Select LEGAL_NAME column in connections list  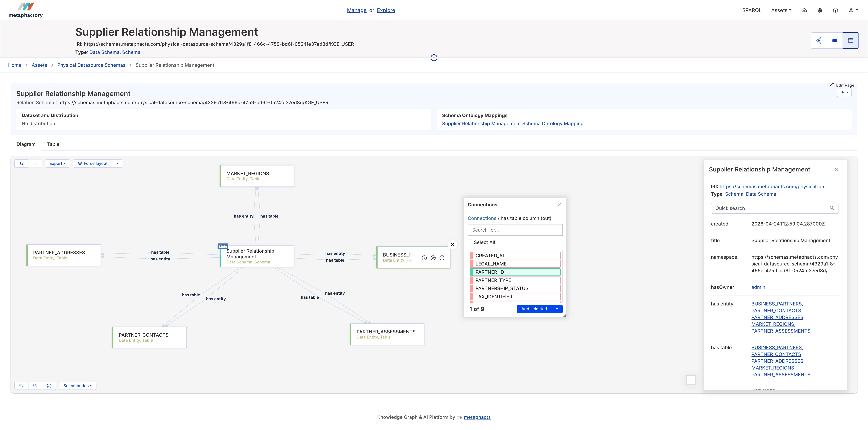[515, 264]
